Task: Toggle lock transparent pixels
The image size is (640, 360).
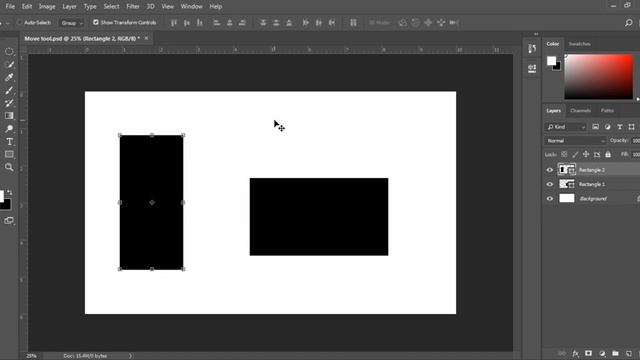Action: click(x=564, y=154)
